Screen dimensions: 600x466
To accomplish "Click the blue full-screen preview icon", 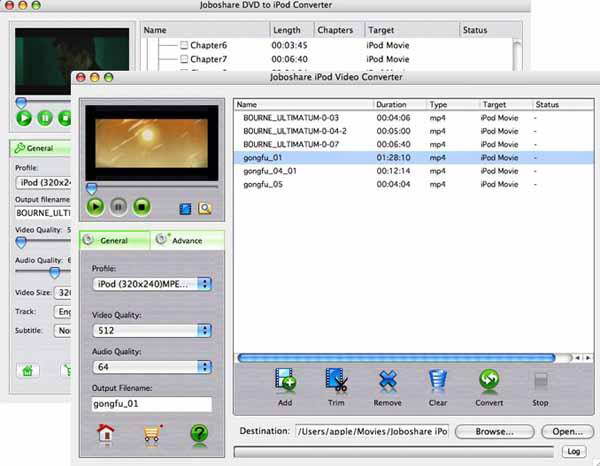I will tap(186, 209).
